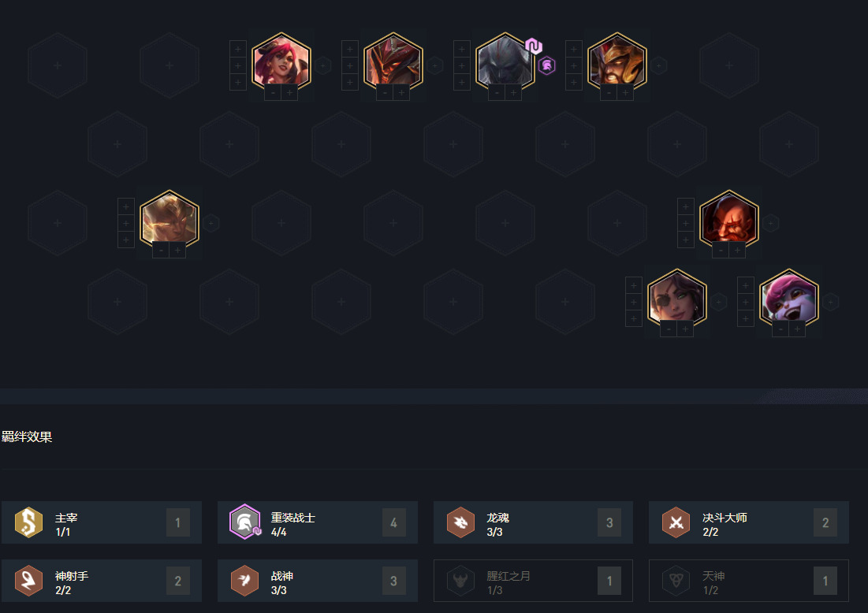The height and width of the screenshot is (613, 868).
Task: Increase star level of red-haired woman champion
Action: (289, 93)
